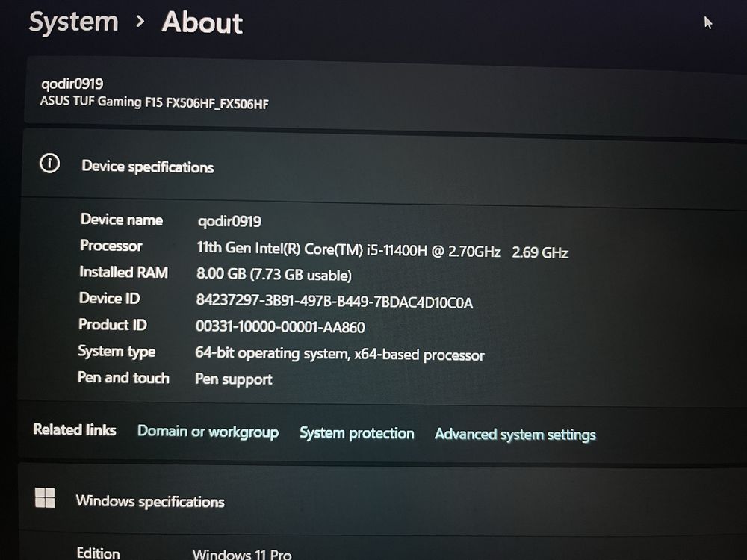Click the Device name label
Screen dimensions: 747x560
click(x=122, y=220)
